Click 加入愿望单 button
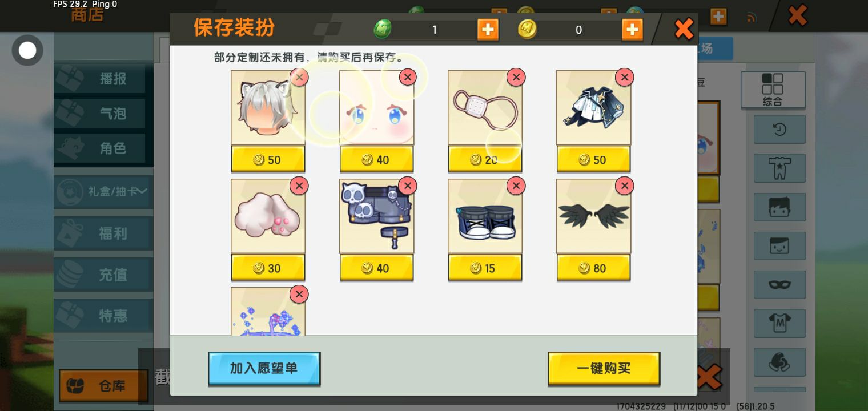This screenshot has width=868, height=411. (264, 368)
